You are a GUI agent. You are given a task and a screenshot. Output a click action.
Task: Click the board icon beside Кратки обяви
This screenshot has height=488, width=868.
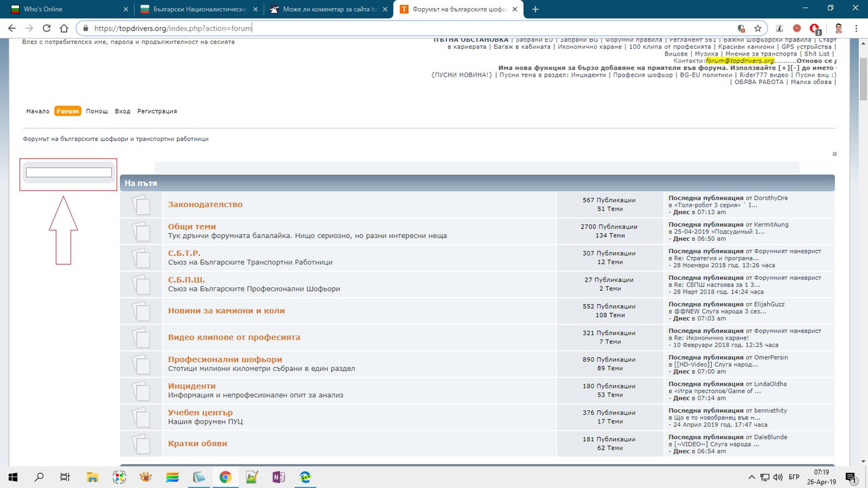point(141,444)
